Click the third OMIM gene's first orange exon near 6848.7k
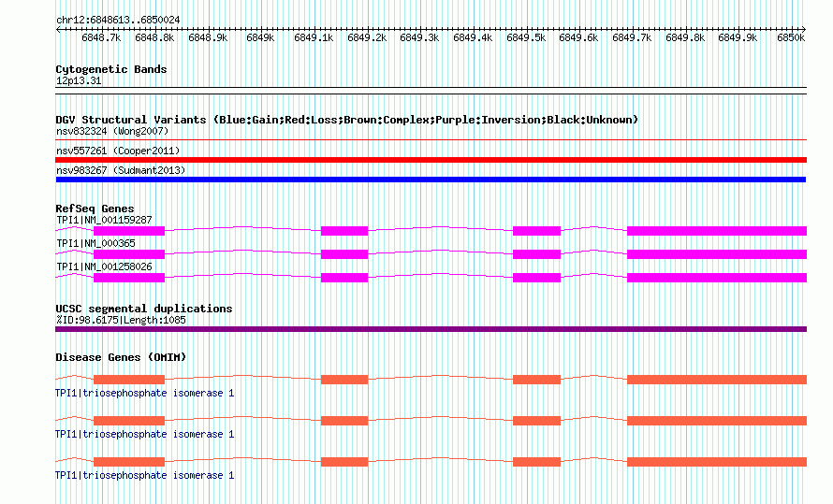 click(129, 462)
